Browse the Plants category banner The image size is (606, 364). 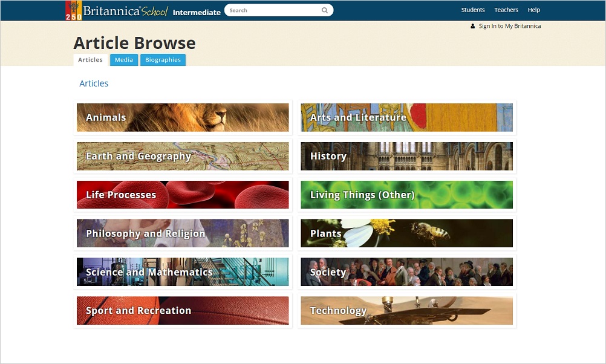pos(406,233)
